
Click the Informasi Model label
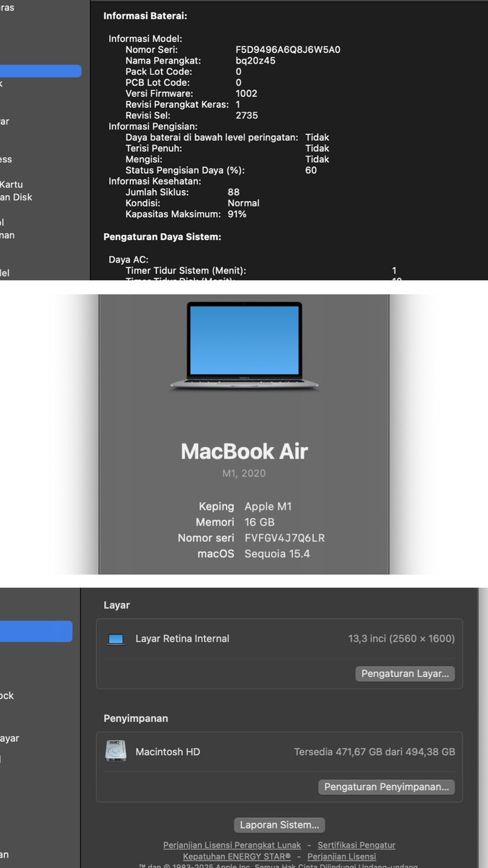coord(145,39)
